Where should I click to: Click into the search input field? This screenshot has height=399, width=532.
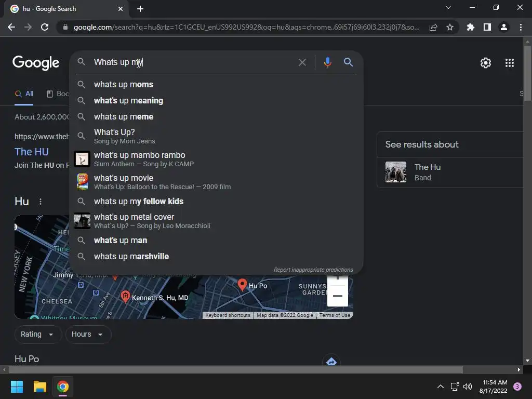tap(193, 62)
